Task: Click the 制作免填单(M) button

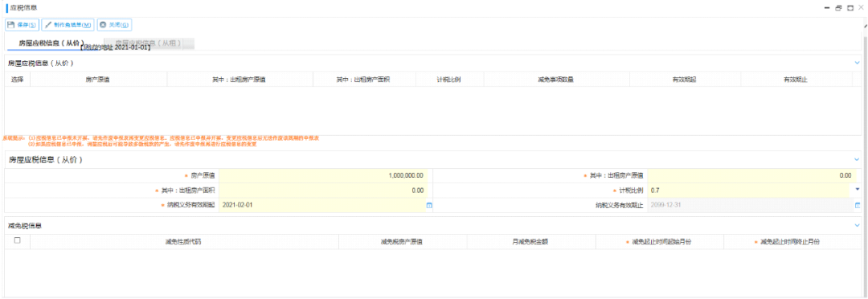Action: (68, 25)
